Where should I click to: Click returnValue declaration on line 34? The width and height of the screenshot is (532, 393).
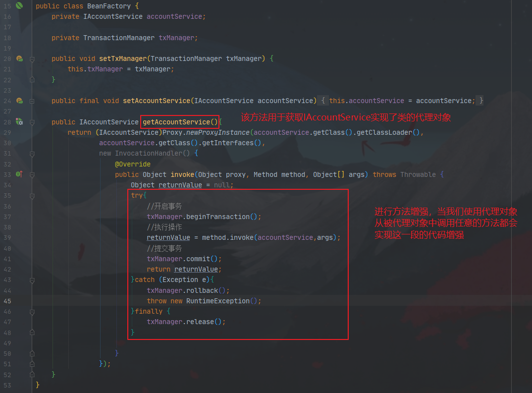pyautogui.click(x=180, y=185)
